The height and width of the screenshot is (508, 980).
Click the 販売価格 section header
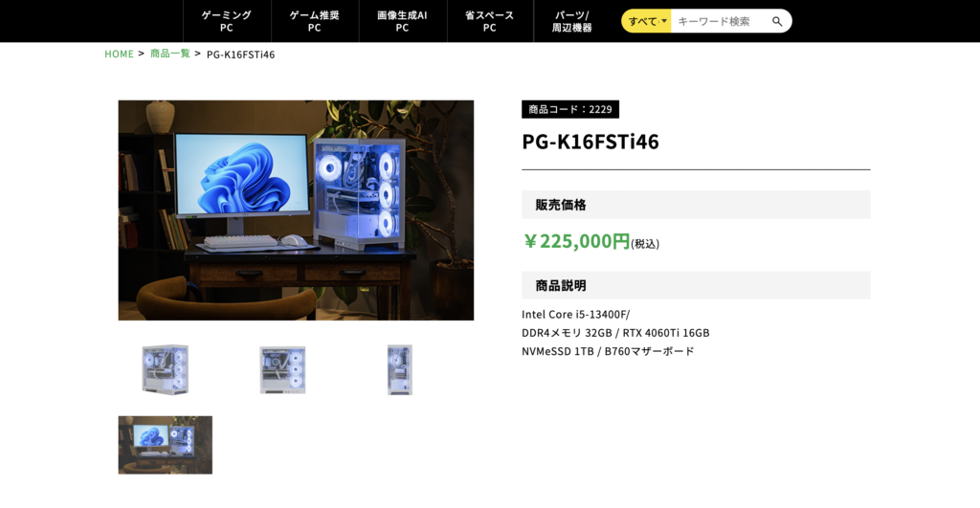[x=696, y=205]
